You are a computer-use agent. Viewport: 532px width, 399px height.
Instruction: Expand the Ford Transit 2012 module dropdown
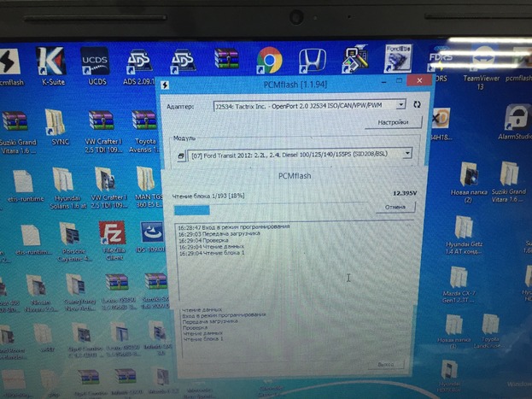(x=405, y=154)
